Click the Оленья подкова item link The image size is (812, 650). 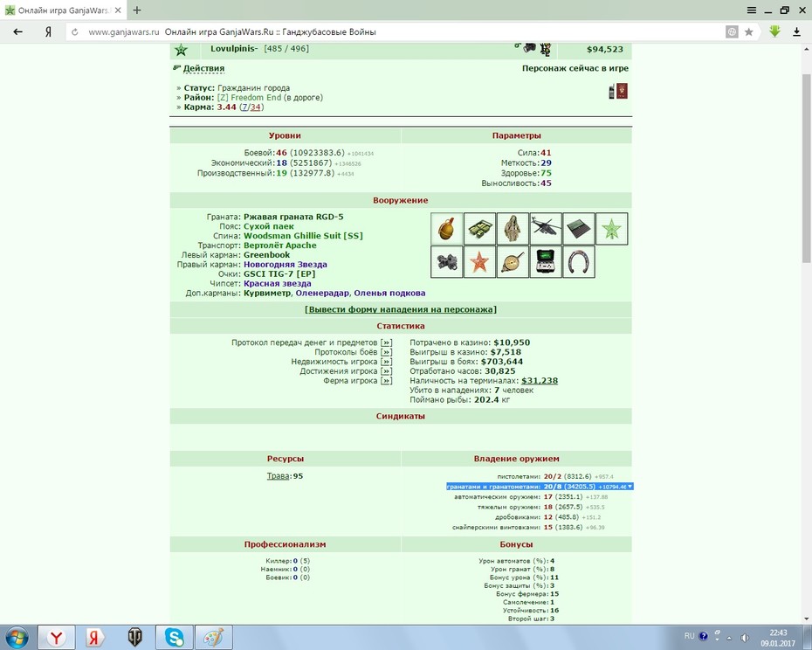tap(389, 294)
